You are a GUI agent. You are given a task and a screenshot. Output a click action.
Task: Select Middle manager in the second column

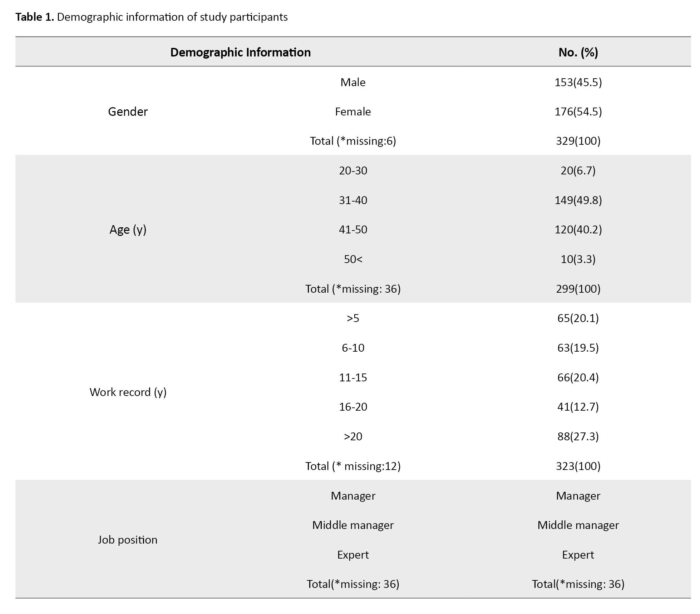tap(353, 525)
